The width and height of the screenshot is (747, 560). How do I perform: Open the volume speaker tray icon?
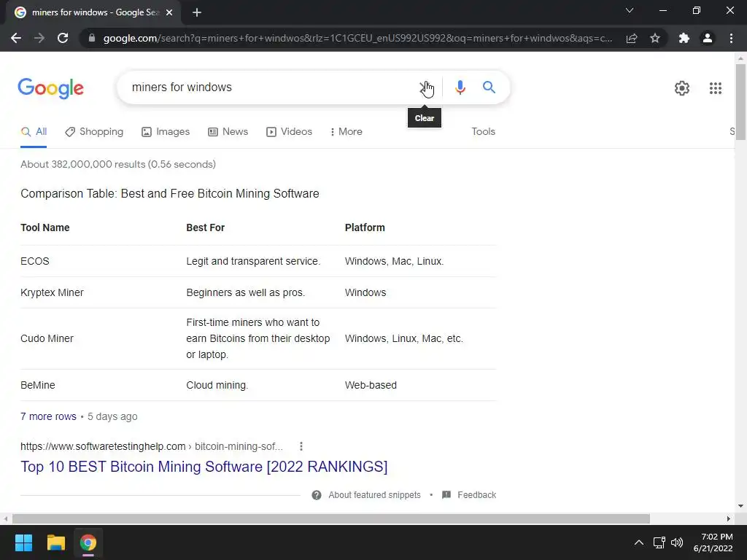click(676, 542)
